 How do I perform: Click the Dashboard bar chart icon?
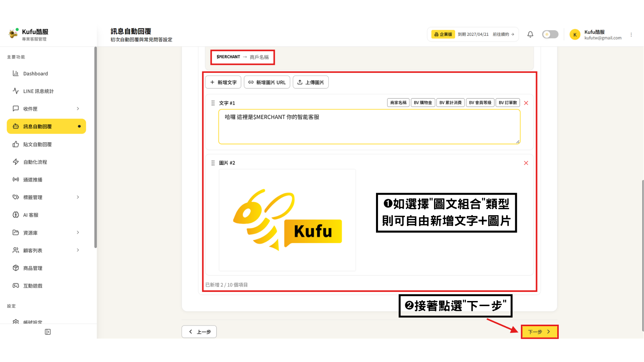(x=16, y=73)
